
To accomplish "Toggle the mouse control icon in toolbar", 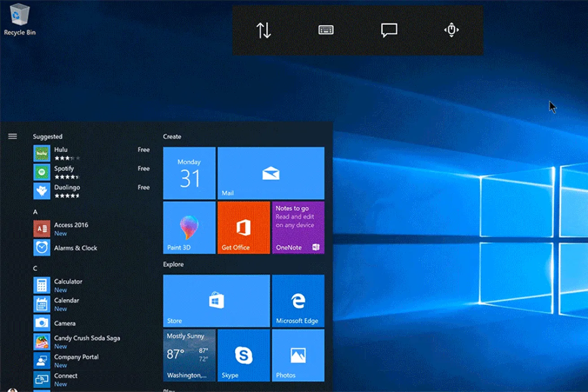I will 451,30.
